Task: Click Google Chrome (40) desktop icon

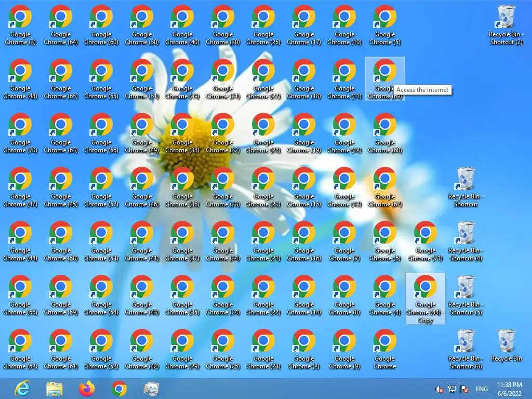Action: point(182,25)
